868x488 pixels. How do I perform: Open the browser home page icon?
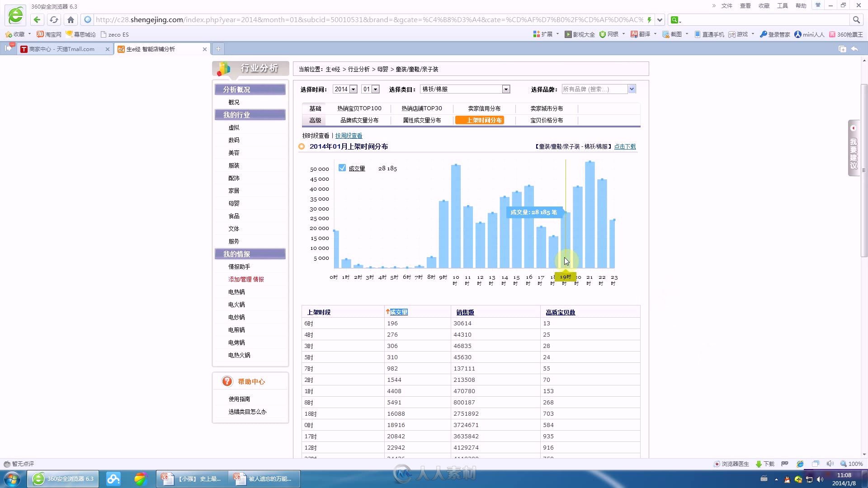point(71,19)
